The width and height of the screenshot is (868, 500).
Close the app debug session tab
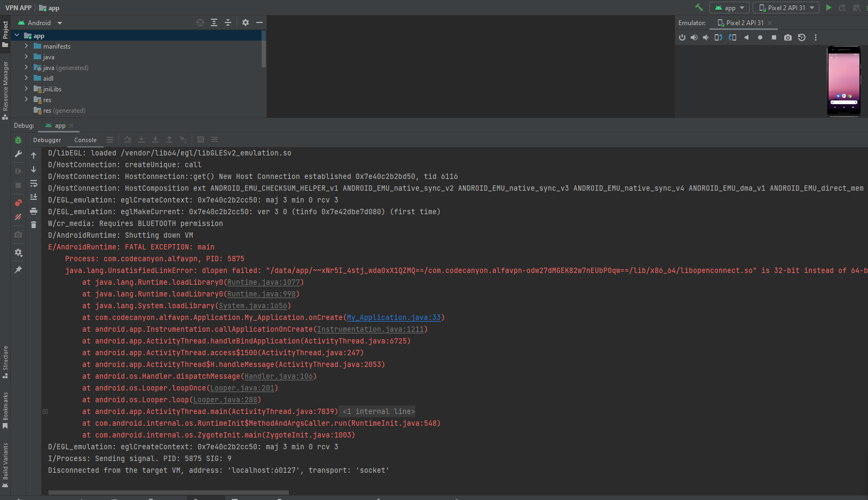72,126
